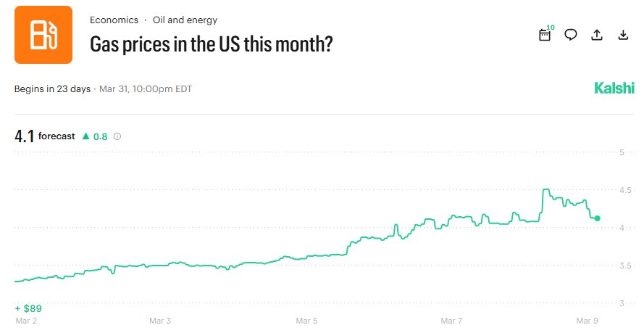The height and width of the screenshot is (333, 644).
Task: Click the Begins in 23 days text
Action: tap(52, 89)
